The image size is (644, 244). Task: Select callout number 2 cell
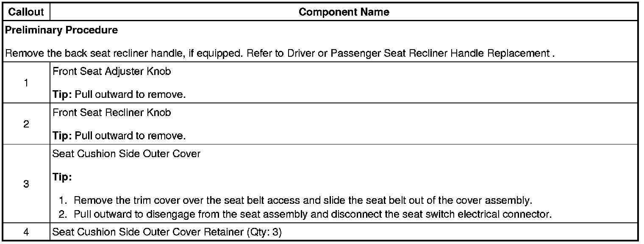pyautogui.click(x=26, y=124)
